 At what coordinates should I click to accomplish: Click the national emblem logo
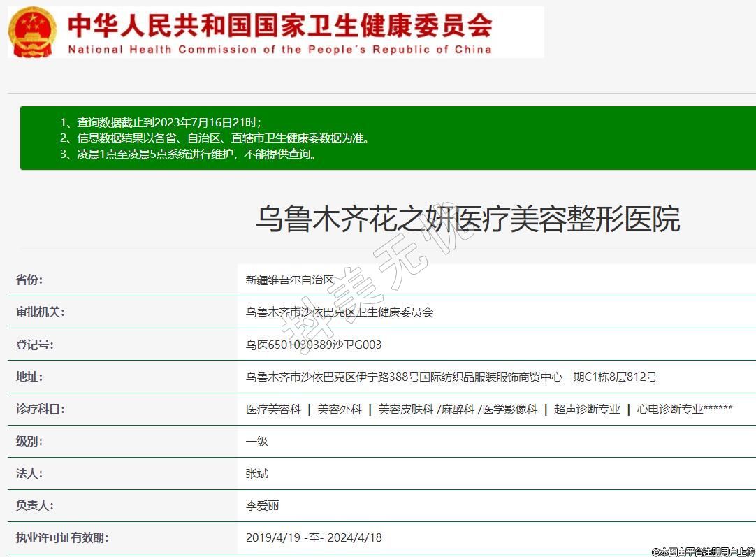(33, 32)
